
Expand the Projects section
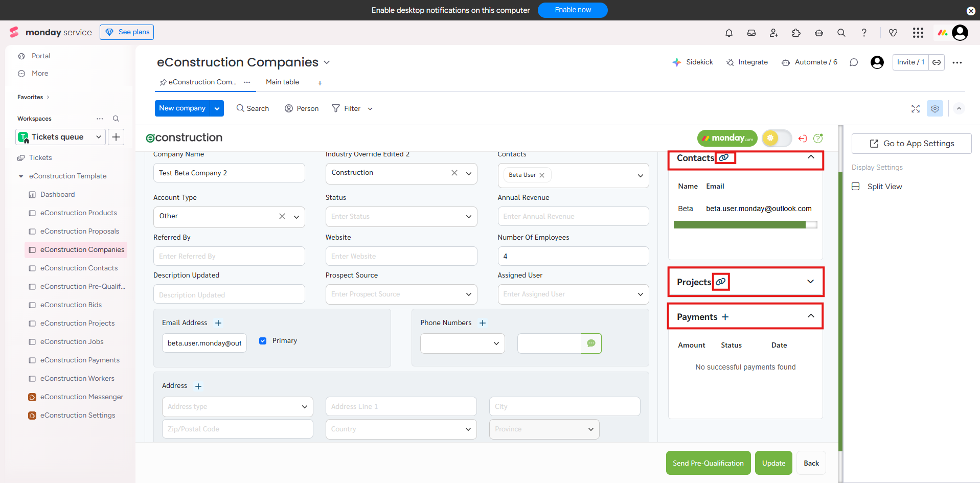(810, 282)
